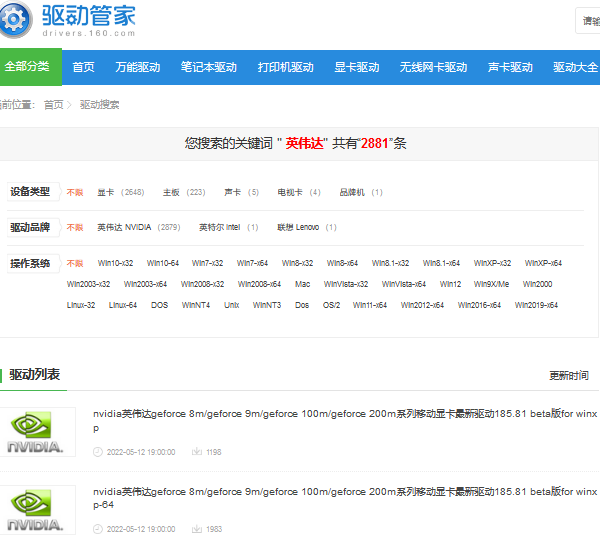Filter OS by Win8-x32
Viewport: 600px width, 547px height.
tap(297, 263)
